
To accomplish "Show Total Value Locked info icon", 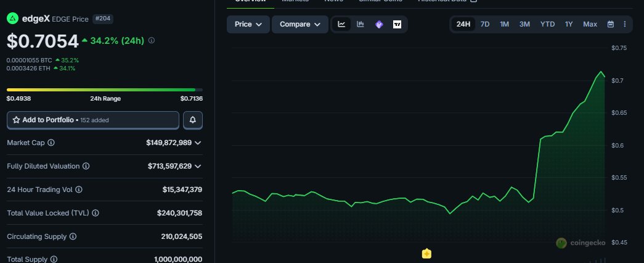I will coord(96,213).
